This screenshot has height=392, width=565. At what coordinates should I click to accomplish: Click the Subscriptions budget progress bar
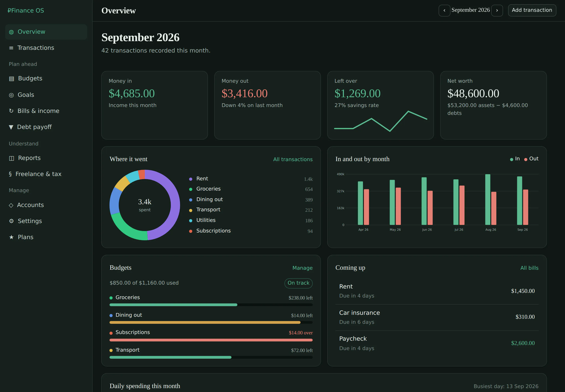pos(211,340)
